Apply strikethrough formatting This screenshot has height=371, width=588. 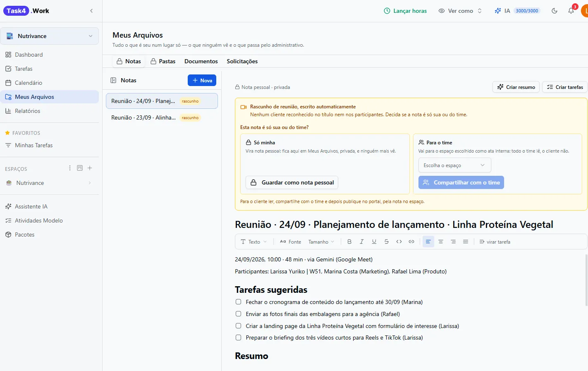pyautogui.click(x=387, y=242)
